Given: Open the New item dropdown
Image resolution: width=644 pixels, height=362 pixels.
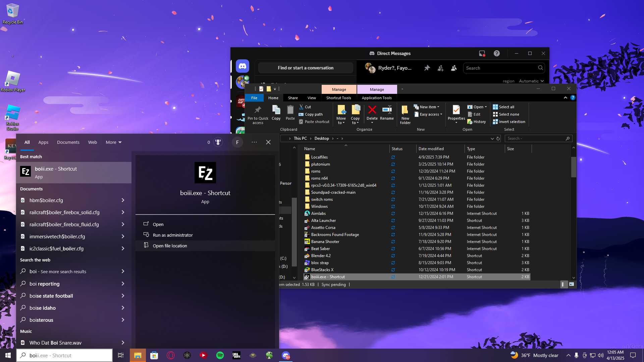Looking at the screenshot, I should point(426,107).
